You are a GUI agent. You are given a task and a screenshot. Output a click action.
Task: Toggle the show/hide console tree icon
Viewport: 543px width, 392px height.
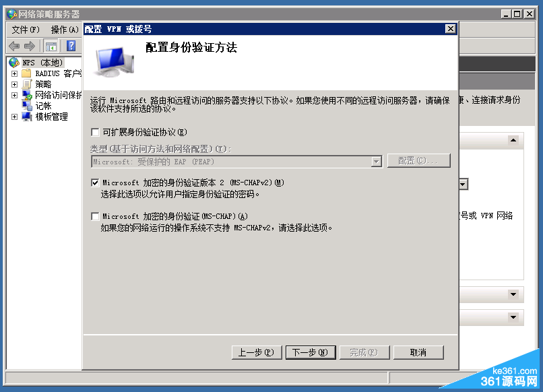click(51, 46)
